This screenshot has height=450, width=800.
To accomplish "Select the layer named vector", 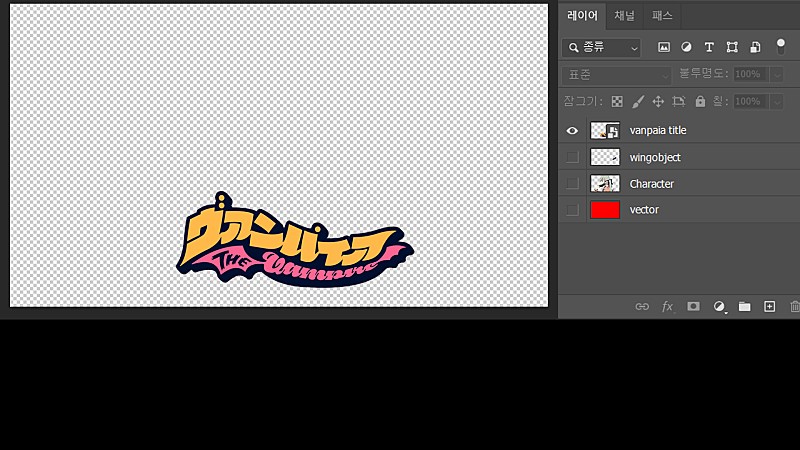I will pyautogui.click(x=644, y=210).
